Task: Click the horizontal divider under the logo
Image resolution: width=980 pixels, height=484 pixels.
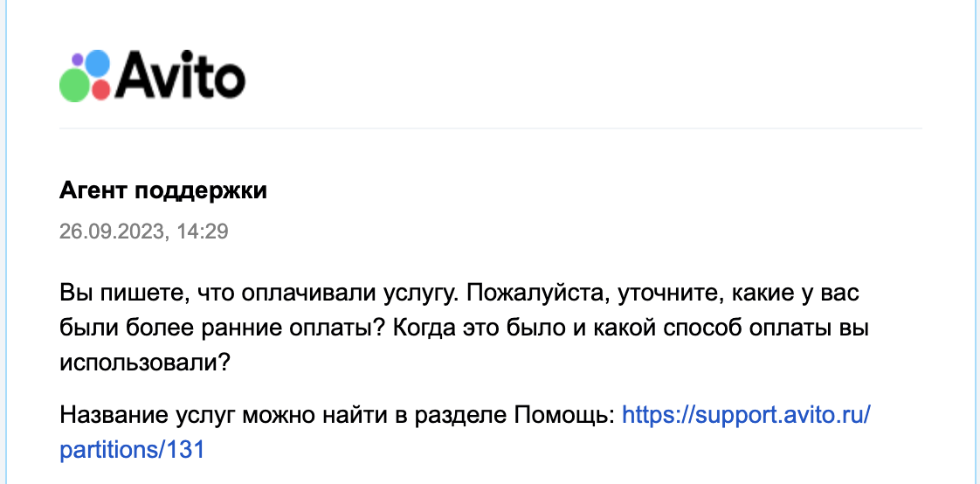Action: coord(490,128)
